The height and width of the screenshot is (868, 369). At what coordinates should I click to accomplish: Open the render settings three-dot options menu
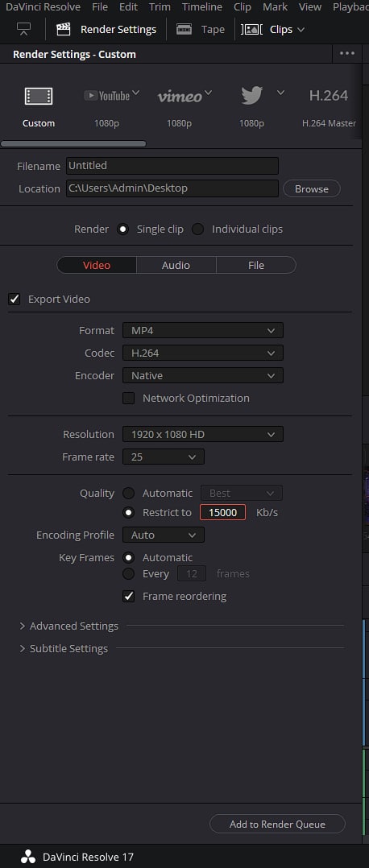tap(346, 53)
